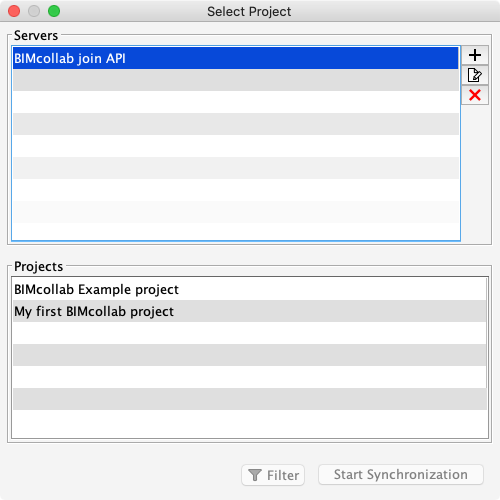Click bottom empty row of Servers list
This screenshot has height=500, width=500.
(236, 231)
